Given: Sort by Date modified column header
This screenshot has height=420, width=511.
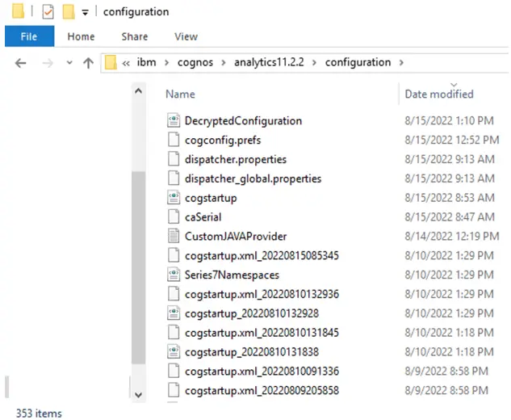Looking at the screenshot, I should pyautogui.click(x=439, y=94).
